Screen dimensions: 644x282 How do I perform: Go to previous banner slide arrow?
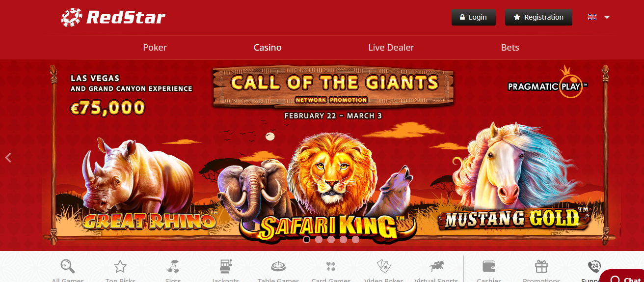(x=8, y=158)
